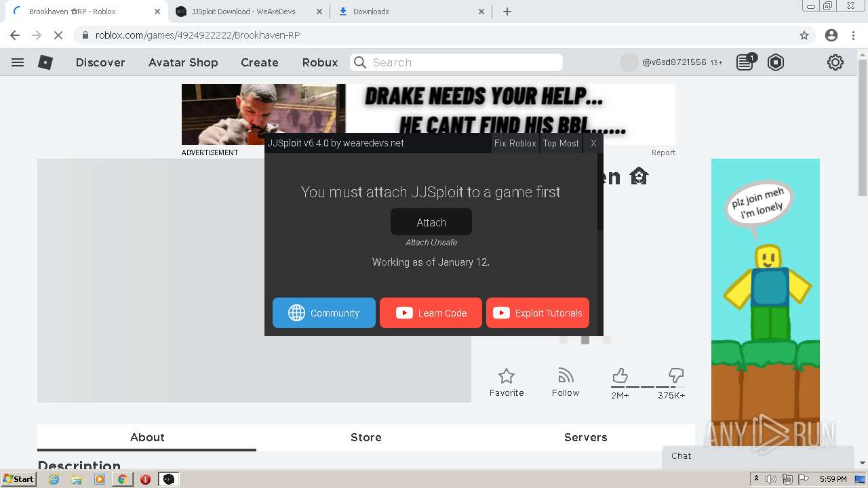Open Opera browser from the taskbar
This screenshot has height=488, width=868.
(x=145, y=479)
